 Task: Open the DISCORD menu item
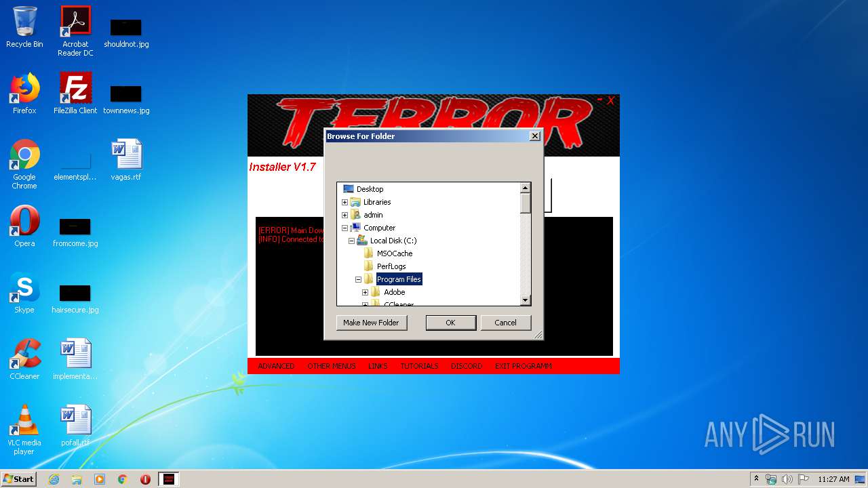pos(467,366)
